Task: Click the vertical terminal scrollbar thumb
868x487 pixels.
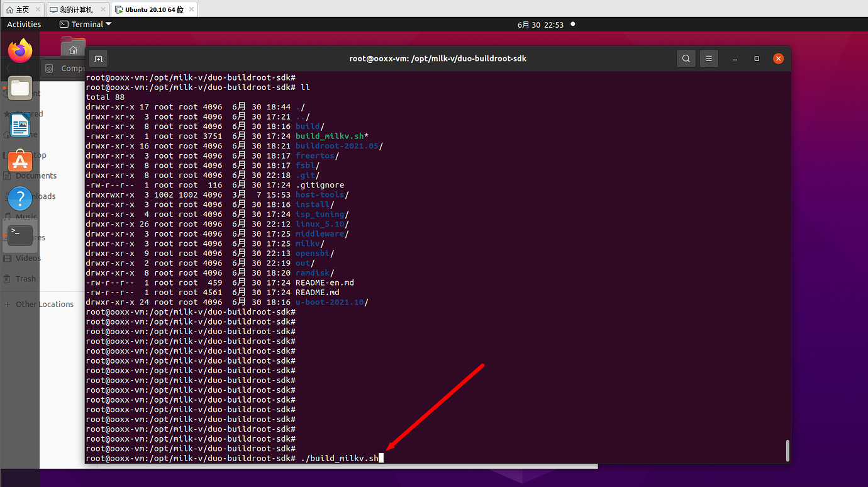Action: click(x=787, y=450)
